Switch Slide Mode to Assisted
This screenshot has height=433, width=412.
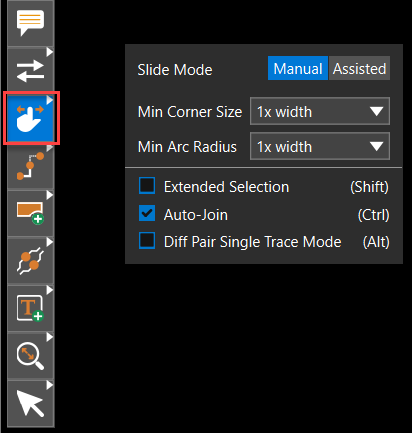tap(359, 68)
